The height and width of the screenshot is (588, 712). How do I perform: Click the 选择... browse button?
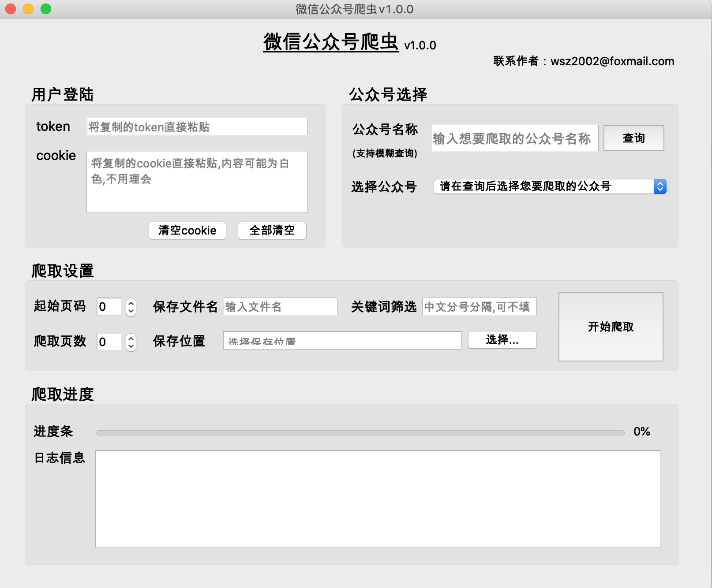click(502, 340)
